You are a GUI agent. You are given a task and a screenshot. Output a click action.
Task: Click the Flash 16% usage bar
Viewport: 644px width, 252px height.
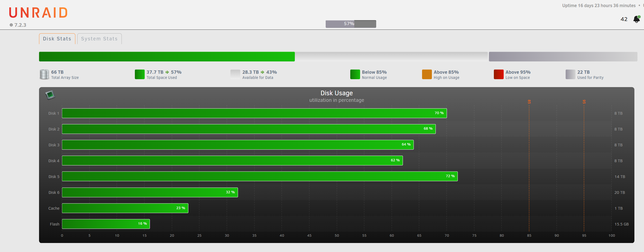point(106,224)
